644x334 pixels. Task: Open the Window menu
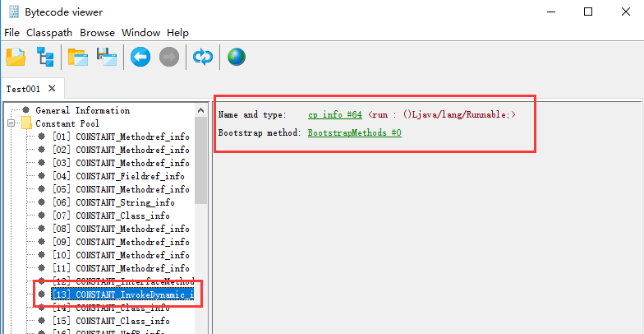click(x=141, y=33)
